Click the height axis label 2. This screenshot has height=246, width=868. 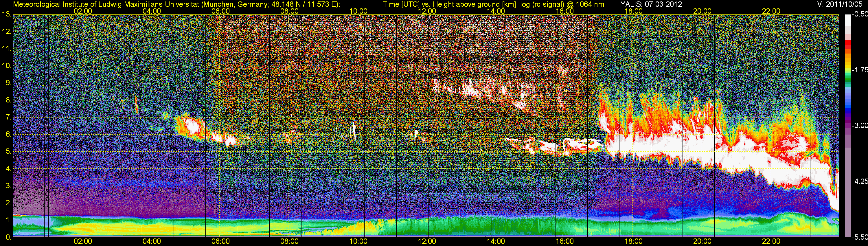8,203
